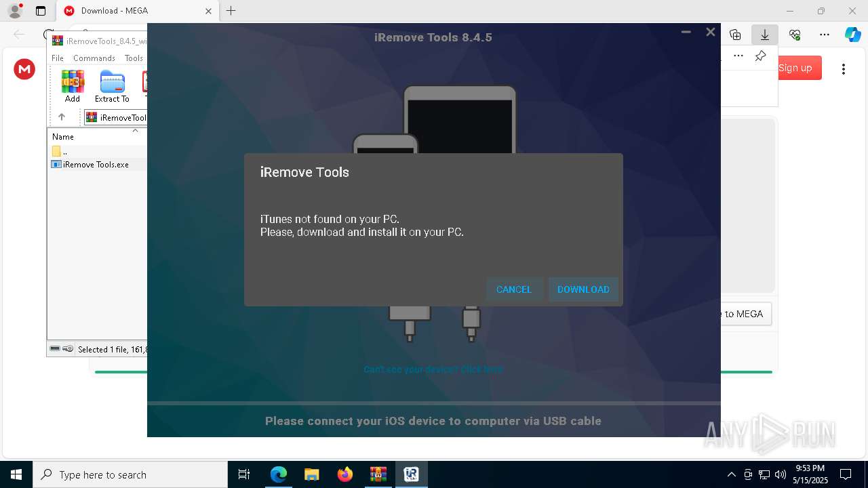Viewport: 868px width, 488px height.
Task: Switch to iRemove Tools taskbar icon
Action: (412, 474)
